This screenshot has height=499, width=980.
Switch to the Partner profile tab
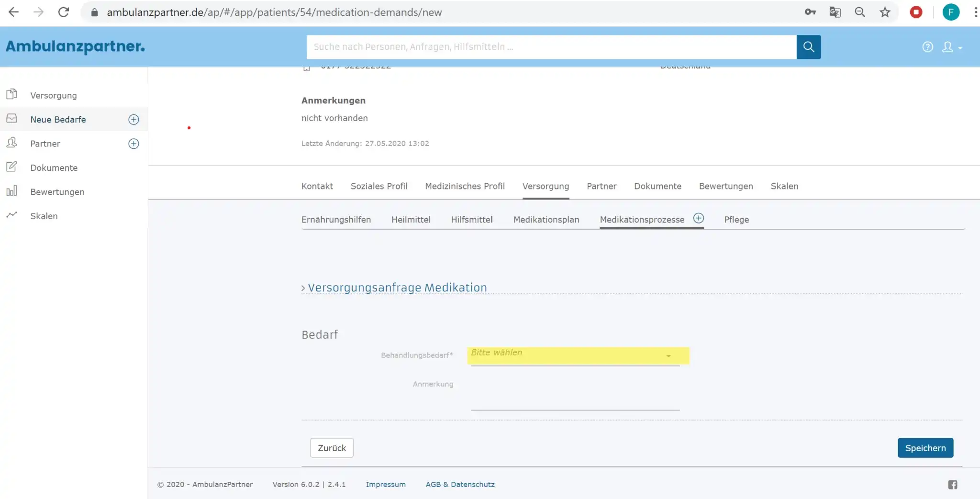[x=601, y=186]
